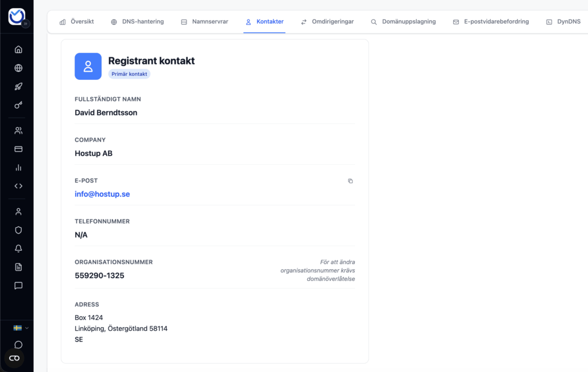The width and height of the screenshot is (588, 372).
Task: Click the Hostup logo at top left
Action: 16,16
